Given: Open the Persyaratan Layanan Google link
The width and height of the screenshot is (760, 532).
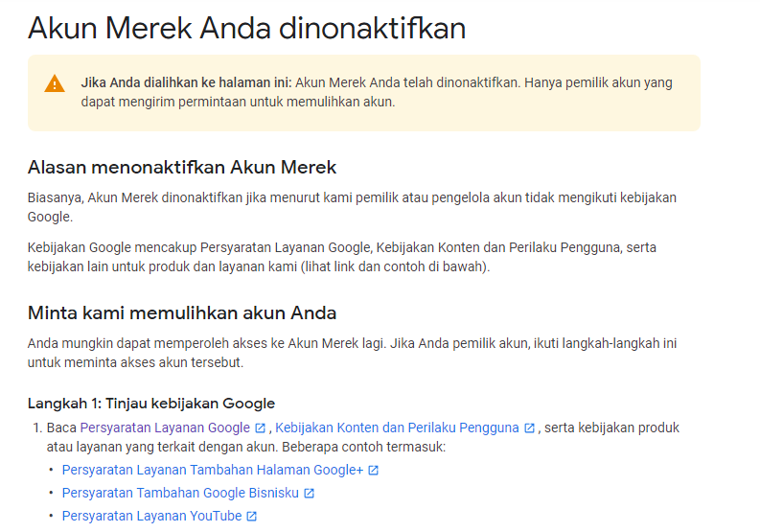Looking at the screenshot, I should (x=165, y=428).
